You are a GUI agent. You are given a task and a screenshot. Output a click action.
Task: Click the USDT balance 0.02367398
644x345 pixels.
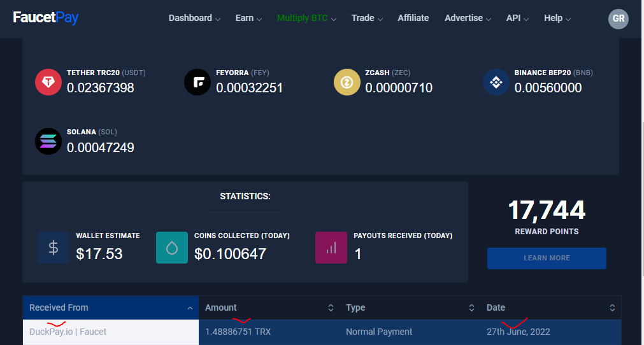(x=100, y=88)
